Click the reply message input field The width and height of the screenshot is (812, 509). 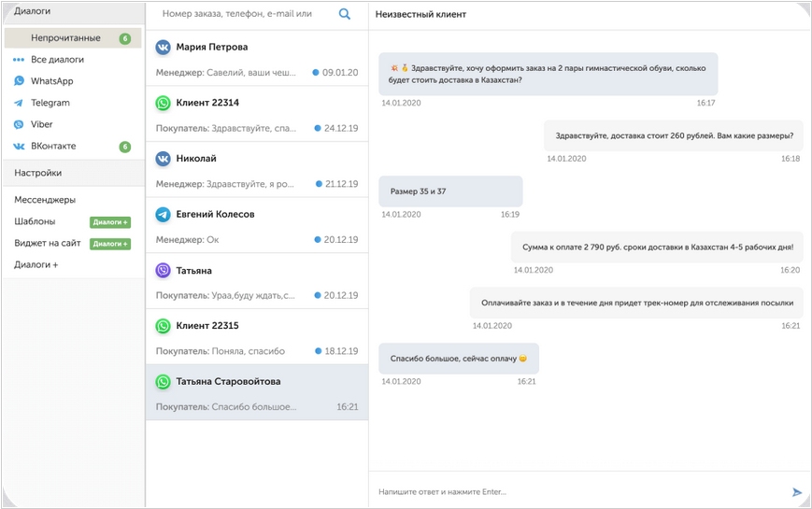[x=579, y=492]
